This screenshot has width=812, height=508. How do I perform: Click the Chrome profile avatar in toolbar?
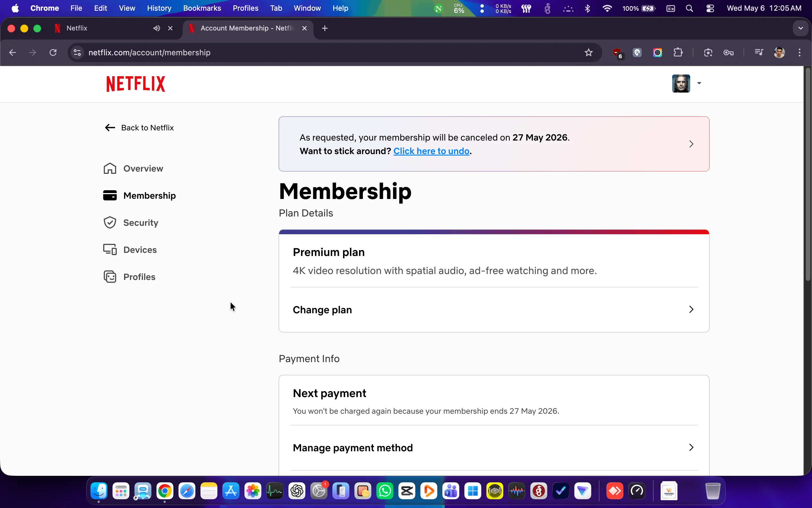point(779,52)
